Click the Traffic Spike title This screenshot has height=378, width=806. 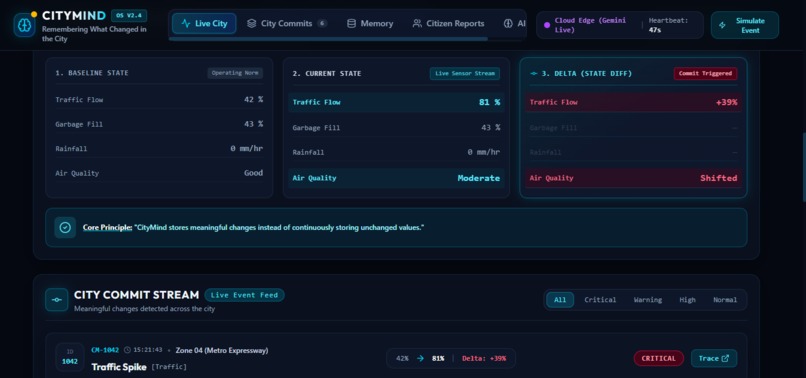click(119, 367)
